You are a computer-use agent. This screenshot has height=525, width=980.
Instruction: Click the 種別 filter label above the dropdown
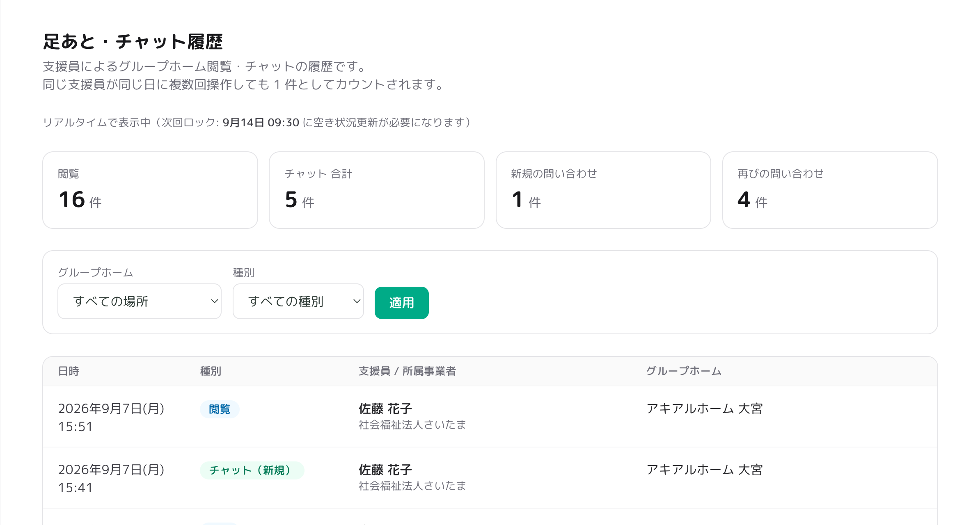[244, 273]
